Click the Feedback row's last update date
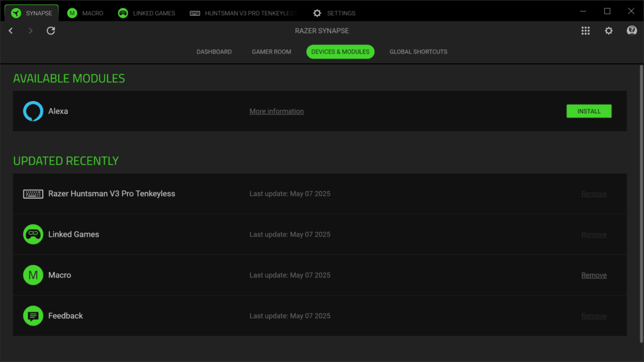The height and width of the screenshot is (362, 644). click(290, 315)
